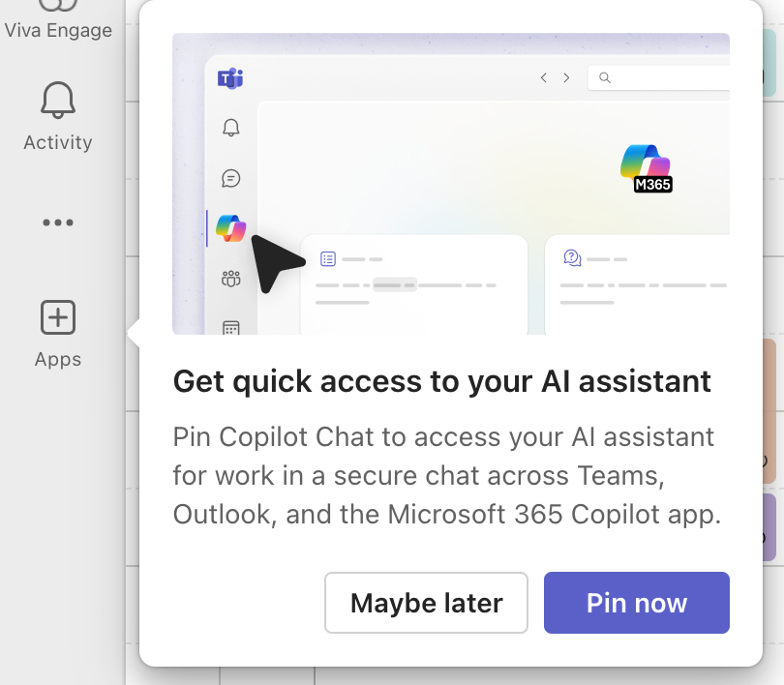Click the Copilot icon in the preview rail
The height and width of the screenshot is (685, 784).
(x=231, y=228)
